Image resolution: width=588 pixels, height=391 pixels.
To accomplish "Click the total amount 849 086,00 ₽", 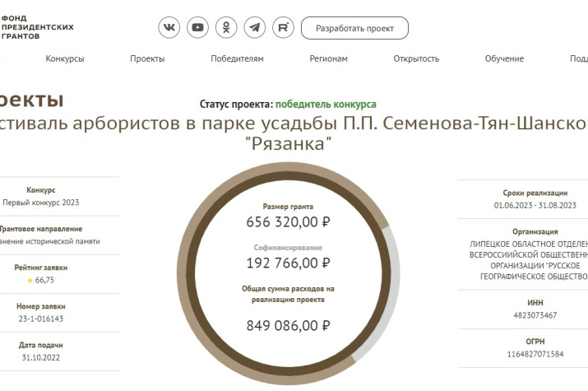I will click(288, 325).
